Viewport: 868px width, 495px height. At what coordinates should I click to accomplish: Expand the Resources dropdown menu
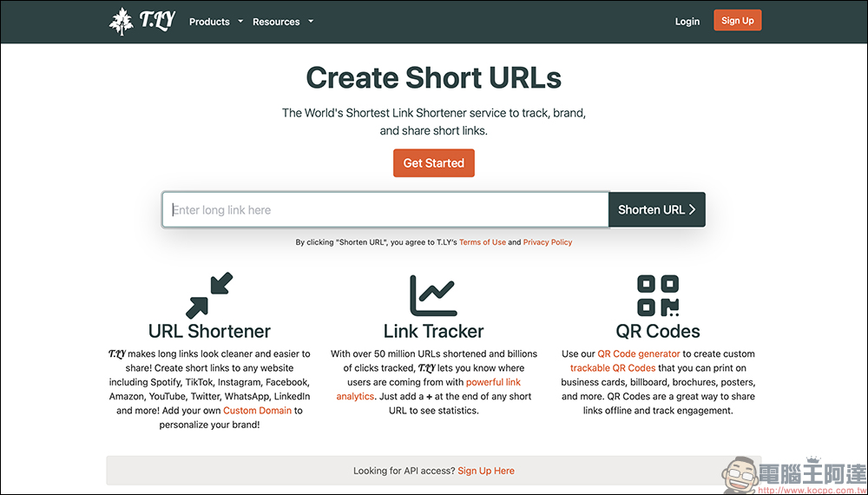pyautogui.click(x=276, y=22)
